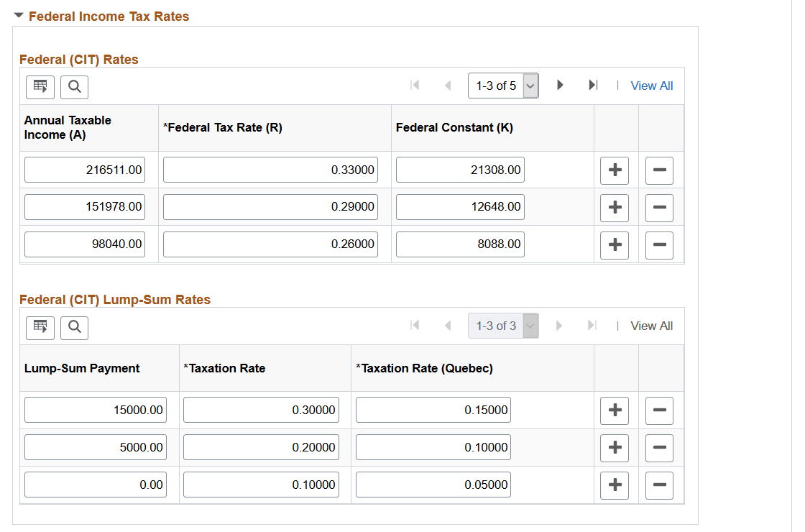This screenshot has width=805, height=532.
Task: Click the Find icon above Lump-Sum Rates grid
Action: coord(73,327)
